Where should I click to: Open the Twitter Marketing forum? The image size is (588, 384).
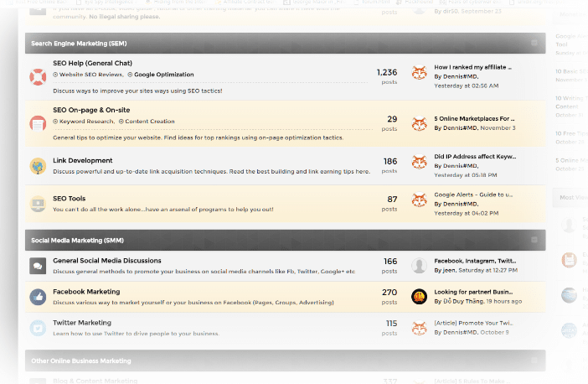82,323
